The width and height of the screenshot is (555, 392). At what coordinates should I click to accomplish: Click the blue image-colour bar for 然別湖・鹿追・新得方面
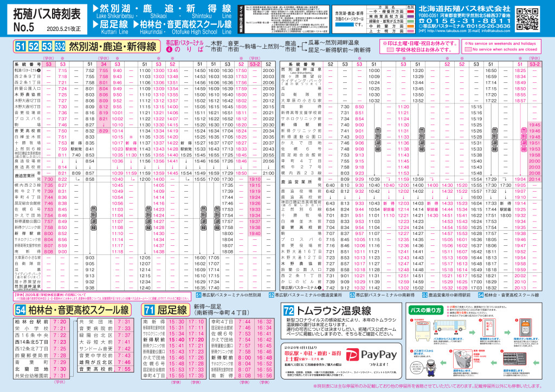pyautogui.click(x=345, y=25)
